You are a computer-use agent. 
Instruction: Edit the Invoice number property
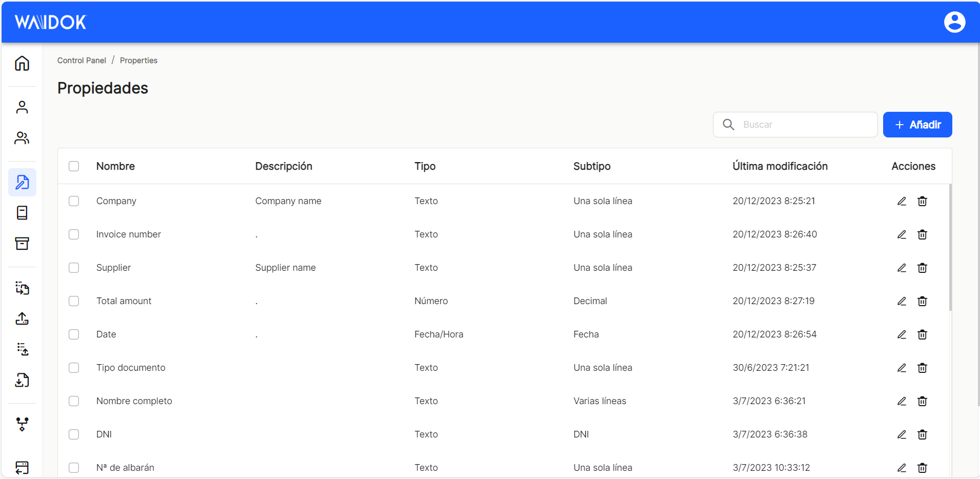[x=902, y=234]
